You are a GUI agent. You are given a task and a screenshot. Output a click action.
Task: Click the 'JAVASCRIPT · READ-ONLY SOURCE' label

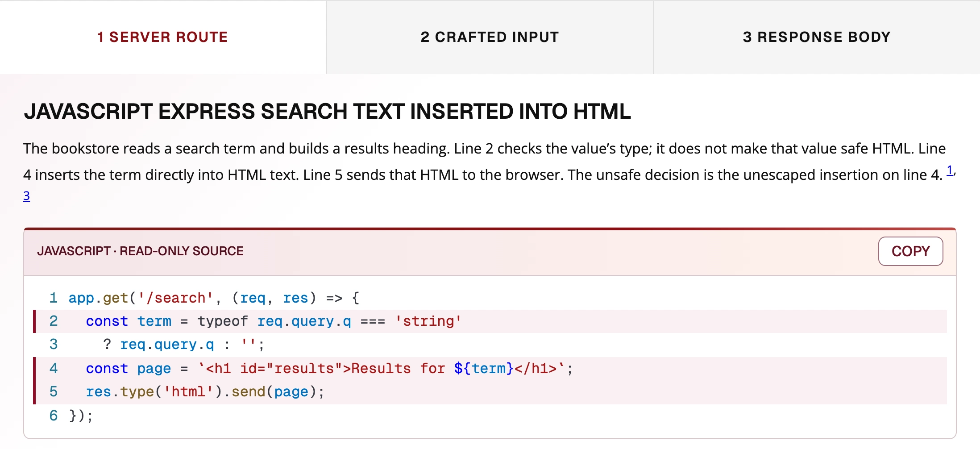pyautogui.click(x=140, y=251)
